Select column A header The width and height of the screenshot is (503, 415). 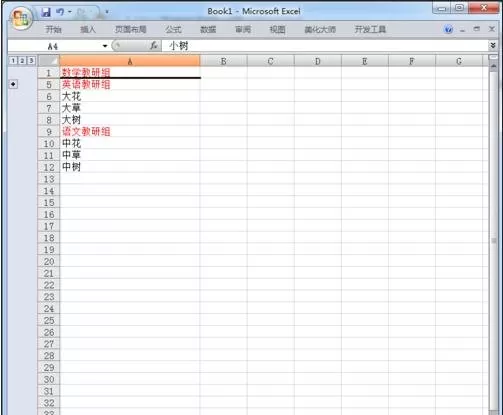[130, 61]
